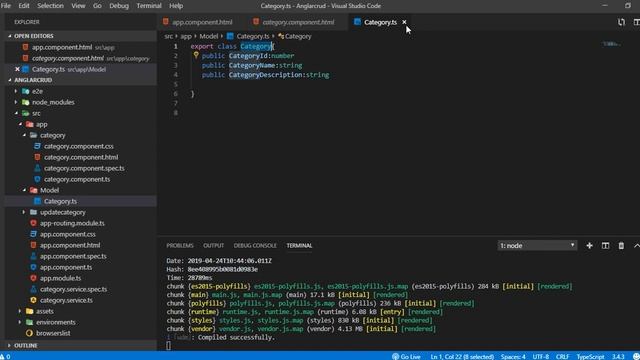The width and height of the screenshot is (640, 360).
Task: Collapse the category folder
Action: (x=52, y=135)
